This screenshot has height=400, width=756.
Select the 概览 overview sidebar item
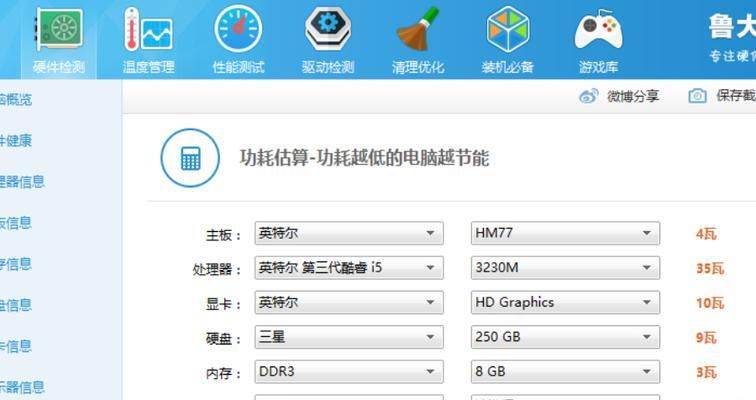click(x=16, y=100)
